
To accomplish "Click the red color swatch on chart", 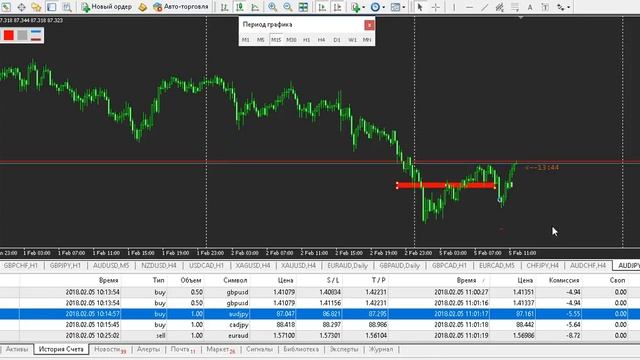I will pyautogui.click(x=9, y=35).
